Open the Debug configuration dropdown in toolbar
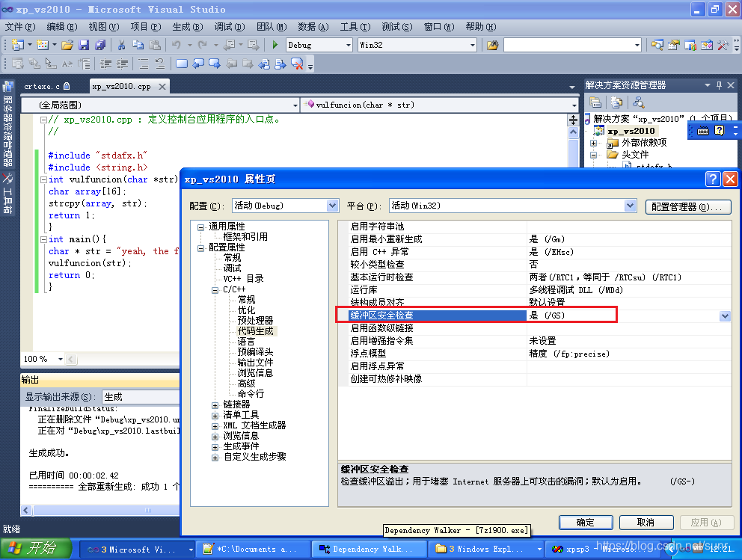 pos(349,45)
